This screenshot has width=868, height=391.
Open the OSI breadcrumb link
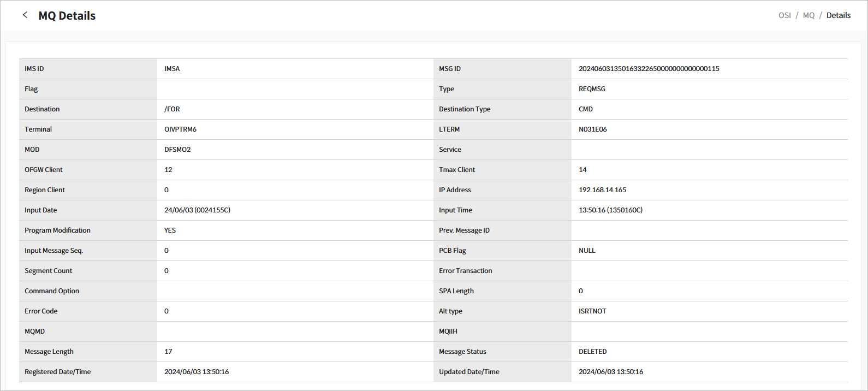pos(784,15)
